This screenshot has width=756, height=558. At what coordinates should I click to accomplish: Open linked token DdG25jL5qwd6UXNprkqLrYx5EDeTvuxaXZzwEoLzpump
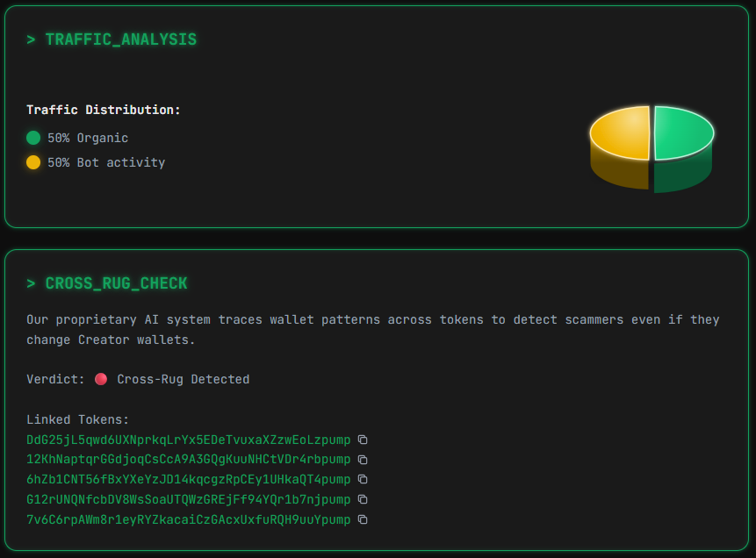click(x=189, y=440)
